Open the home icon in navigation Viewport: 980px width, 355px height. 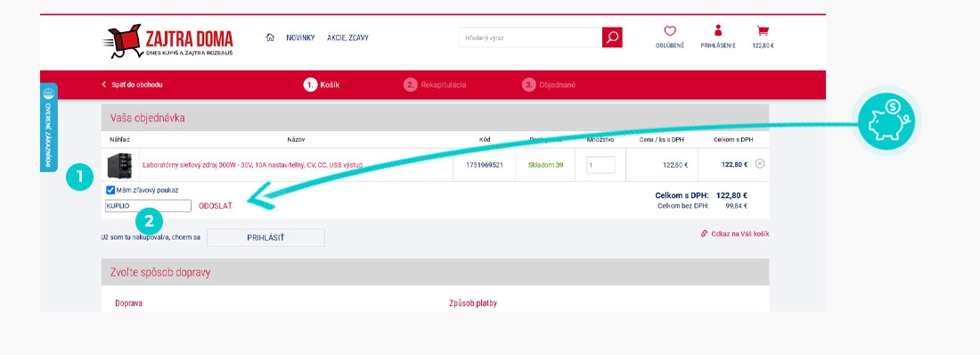270,37
